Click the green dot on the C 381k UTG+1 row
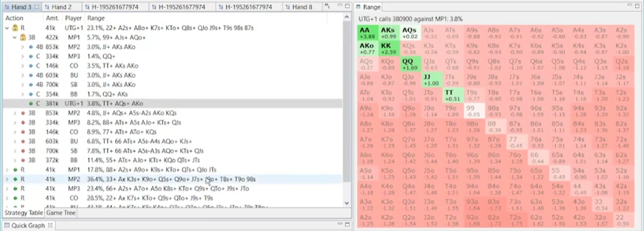 click(31, 104)
